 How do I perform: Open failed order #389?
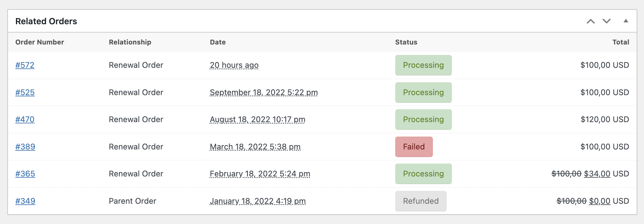click(x=25, y=147)
